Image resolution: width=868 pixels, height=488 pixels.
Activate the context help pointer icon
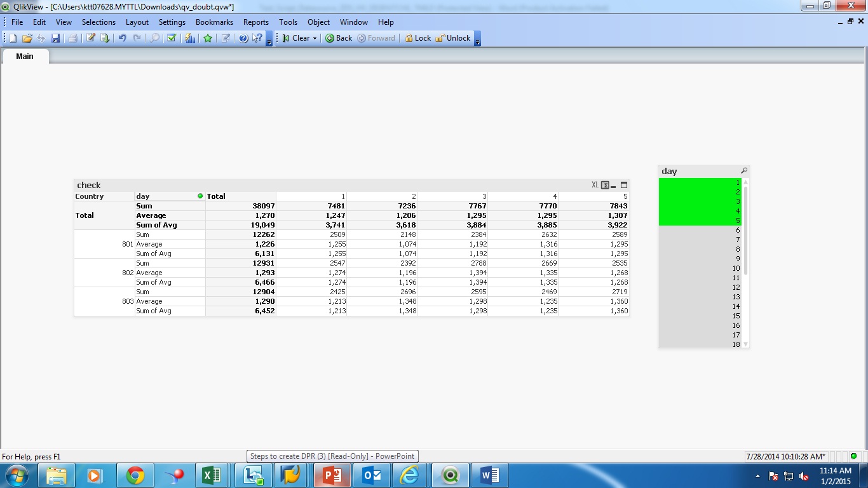tap(257, 38)
